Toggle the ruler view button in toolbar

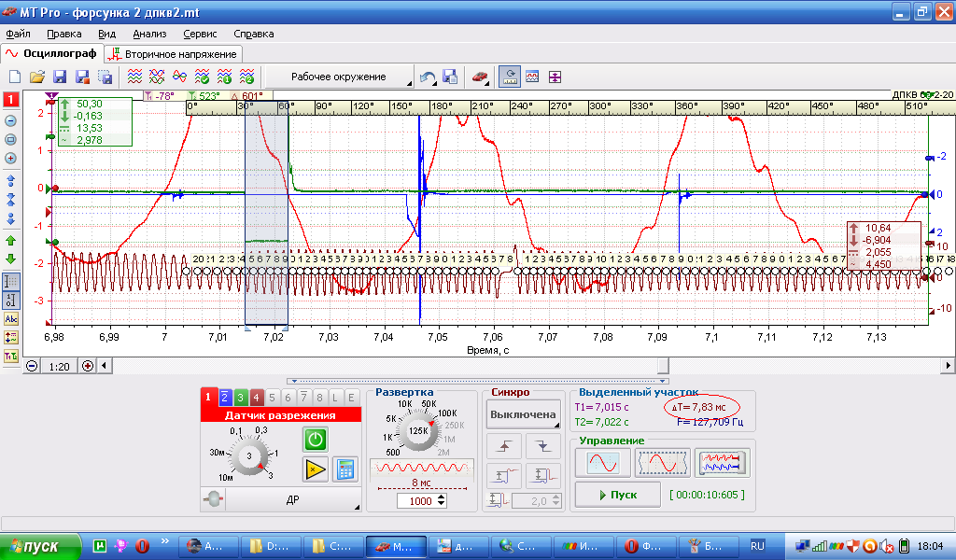click(510, 77)
